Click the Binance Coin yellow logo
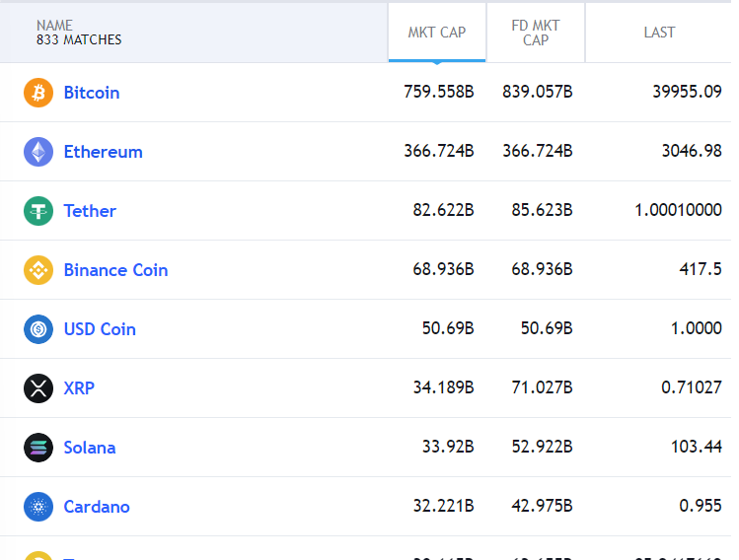The height and width of the screenshot is (560, 739). pos(38,270)
